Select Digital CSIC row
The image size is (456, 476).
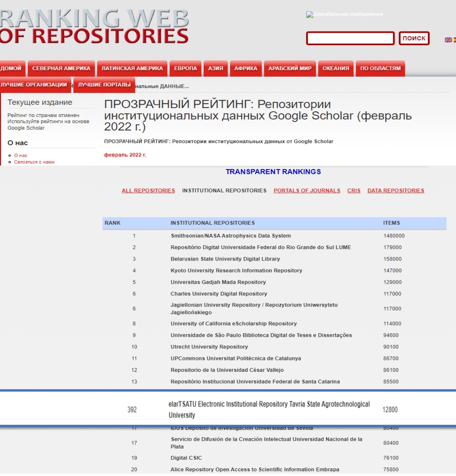coord(274,458)
